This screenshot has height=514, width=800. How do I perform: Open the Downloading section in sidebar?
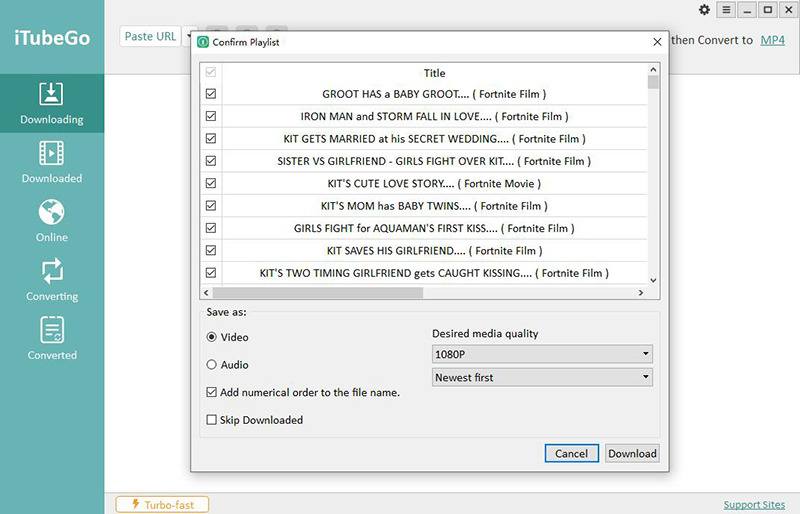click(52, 103)
